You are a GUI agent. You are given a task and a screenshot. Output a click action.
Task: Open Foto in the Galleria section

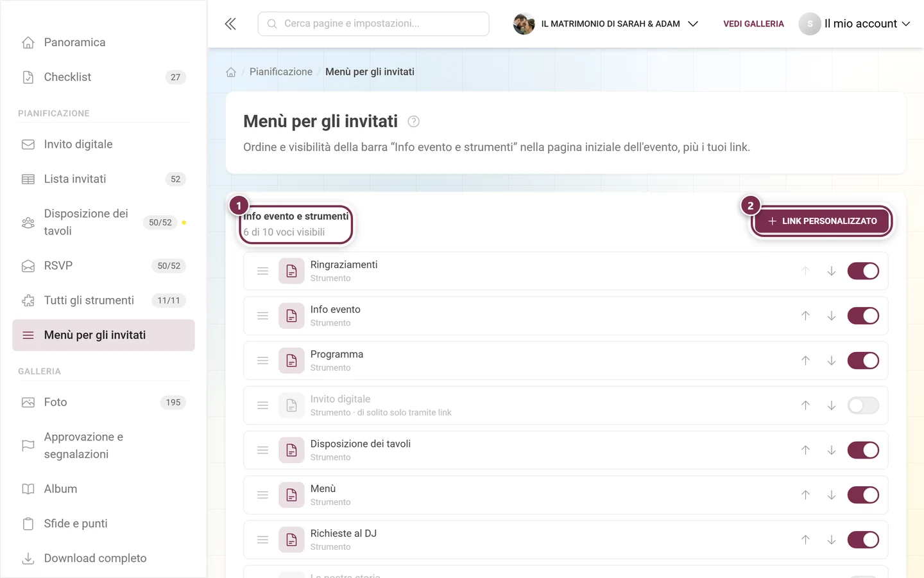(x=103, y=403)
